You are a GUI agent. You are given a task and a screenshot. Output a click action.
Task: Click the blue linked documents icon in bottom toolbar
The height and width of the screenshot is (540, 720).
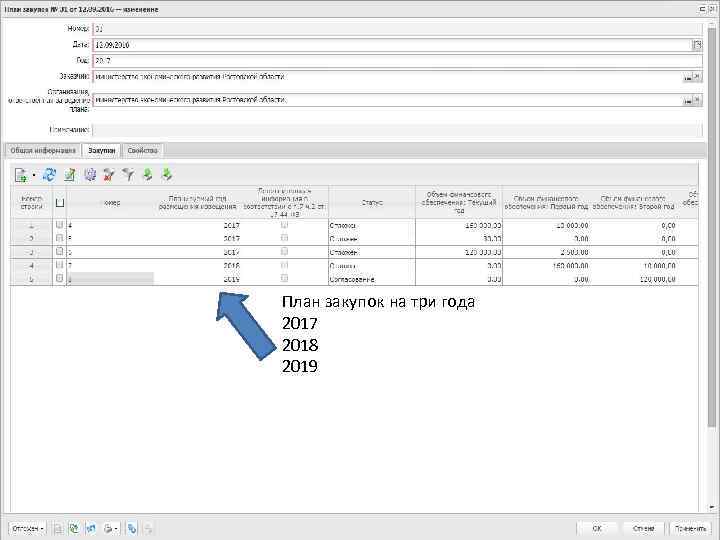[132, 529]
